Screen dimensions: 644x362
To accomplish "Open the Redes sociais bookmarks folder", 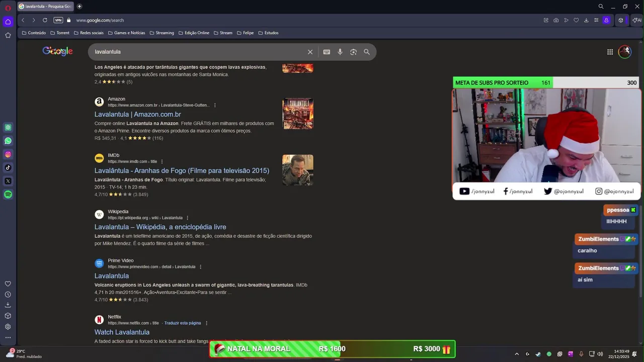I will pyautogui.click(x=89, y=33).
